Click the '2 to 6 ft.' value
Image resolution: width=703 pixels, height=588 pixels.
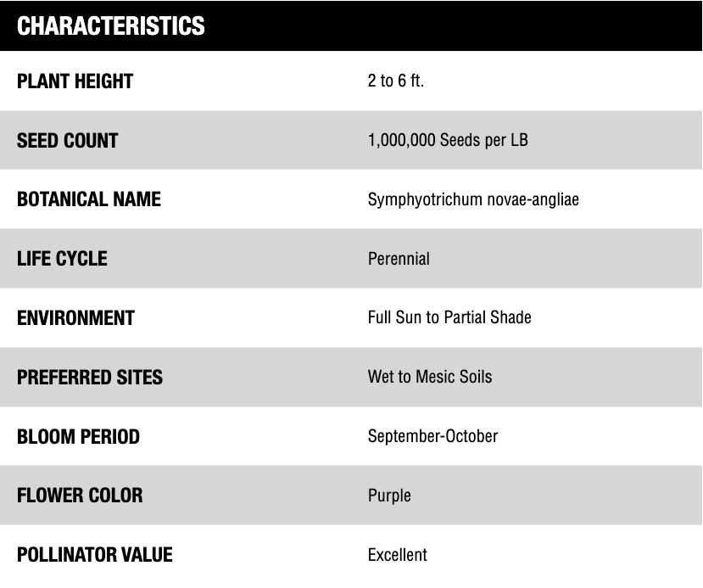pyautogui.click(x=395, y=81)
